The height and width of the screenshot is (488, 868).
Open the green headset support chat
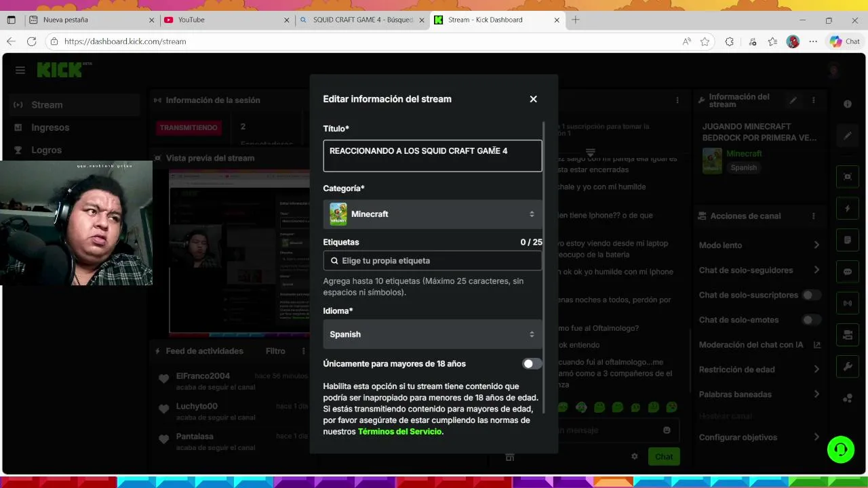(x=841, y=449)
